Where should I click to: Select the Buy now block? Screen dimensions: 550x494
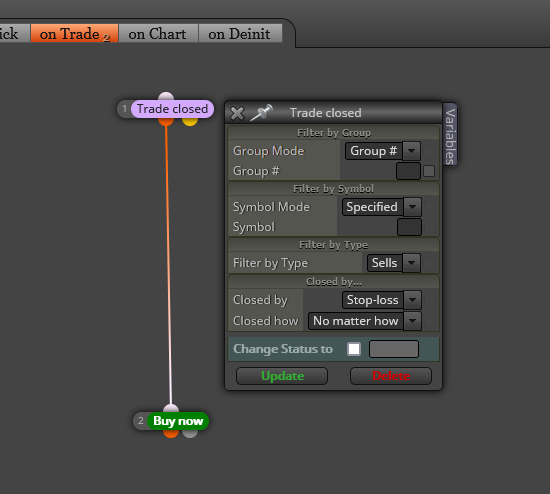click(178, 421)
